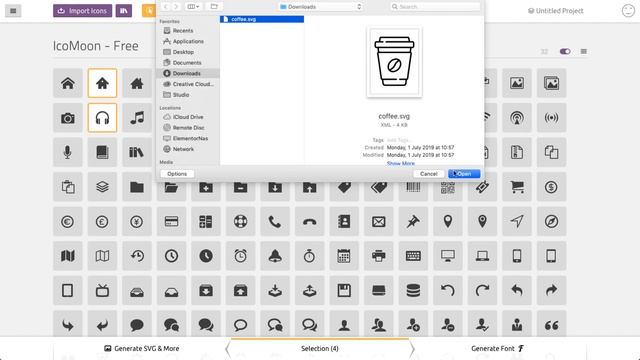Select the headphones icon
Screen dimensions: 640x360
point(102,118)
